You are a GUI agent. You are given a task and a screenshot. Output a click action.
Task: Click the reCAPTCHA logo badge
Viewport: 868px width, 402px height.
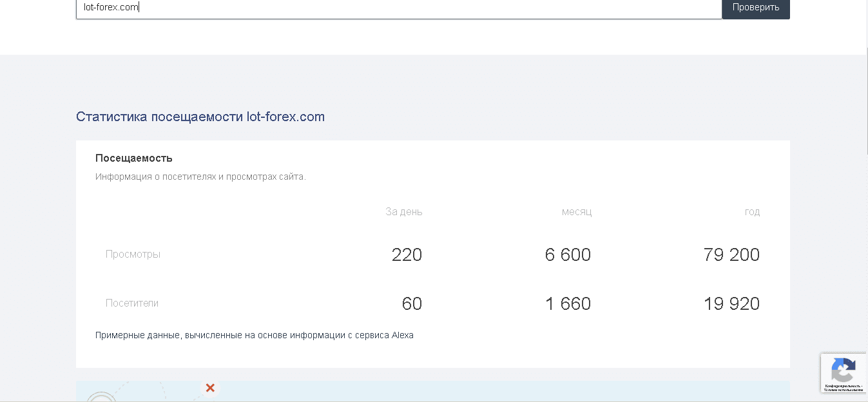coord(842,370)
